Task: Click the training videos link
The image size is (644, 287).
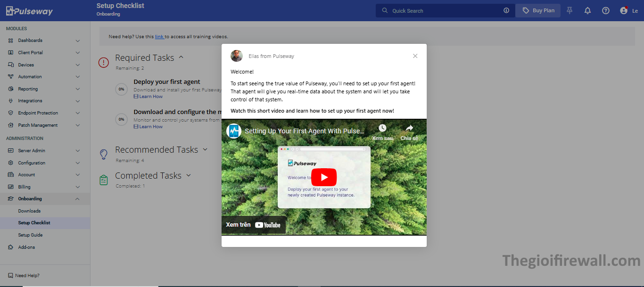Action: pyautogui.click(x=159, y=36)
